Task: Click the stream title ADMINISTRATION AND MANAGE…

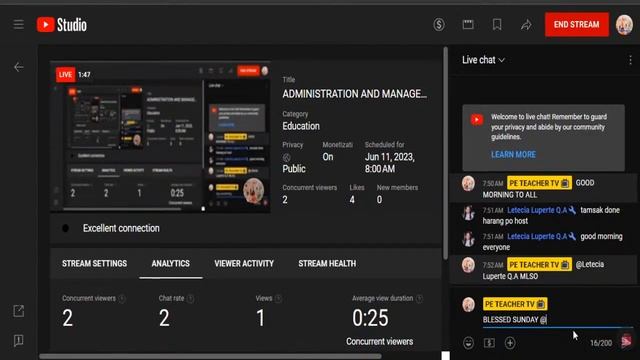Action: [x=355, y=94]
